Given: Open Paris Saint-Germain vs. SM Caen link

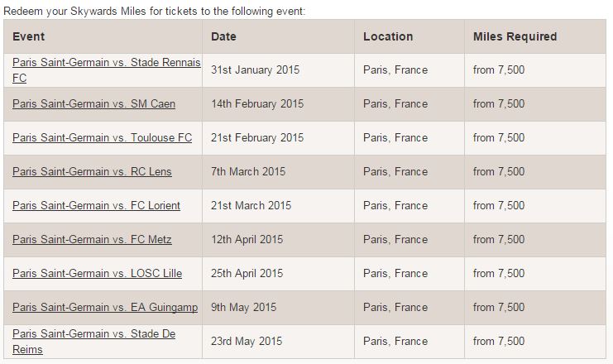Looking at the screenshot, I should (93, 104).
